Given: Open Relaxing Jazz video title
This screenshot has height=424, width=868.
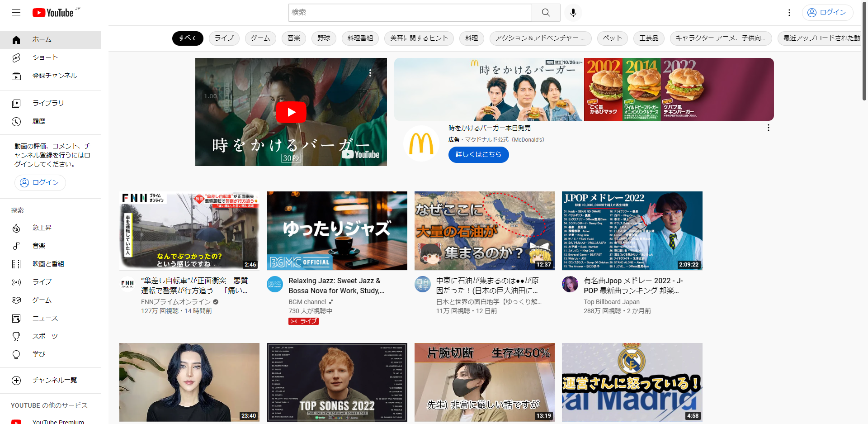Looking at the screenshot, I should (337, 286).
